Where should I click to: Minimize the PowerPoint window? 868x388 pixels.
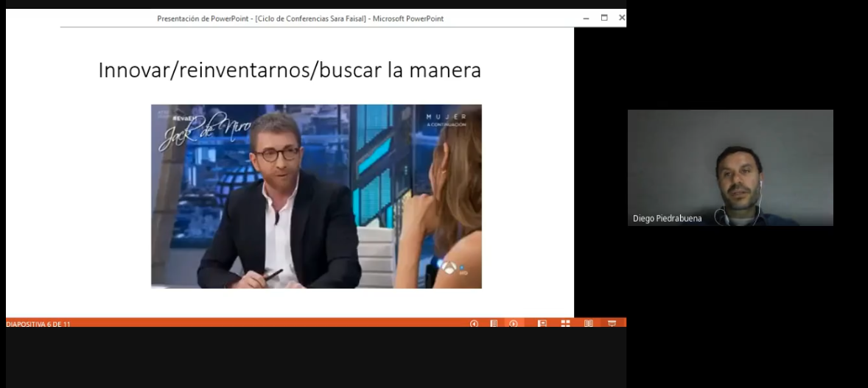pyautogui.click(x=586, y=18)
